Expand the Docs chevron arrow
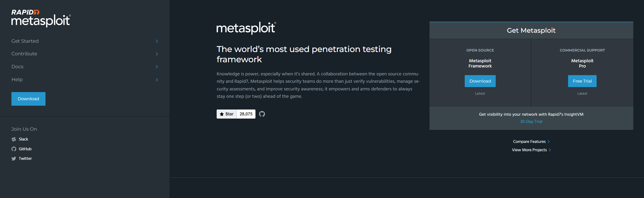The height and width of the screenshot is (198, 644). point(157,67)
